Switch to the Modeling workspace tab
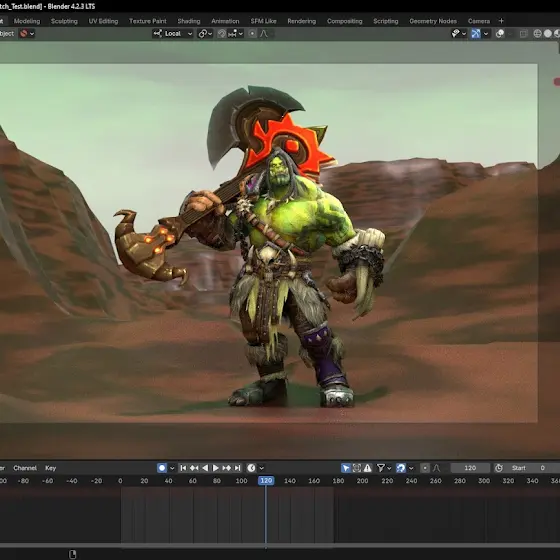This screenshot has height=560, width=560. (27, 21)
